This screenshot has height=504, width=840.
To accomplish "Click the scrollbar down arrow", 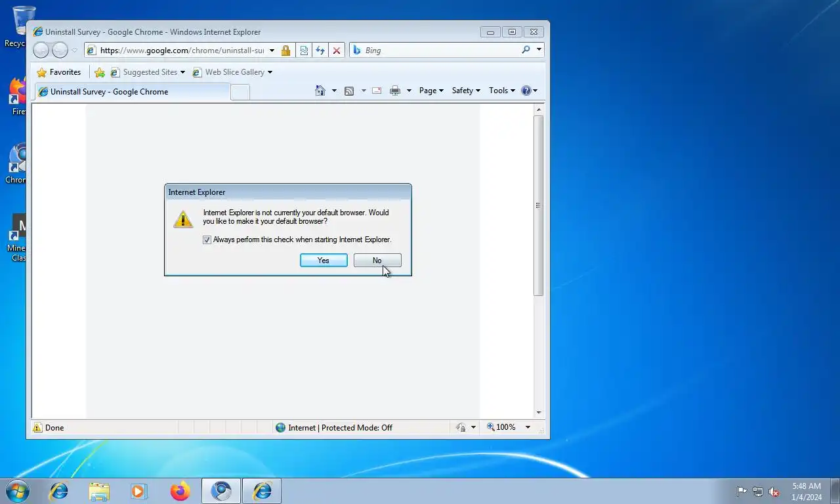I will 539,413.
